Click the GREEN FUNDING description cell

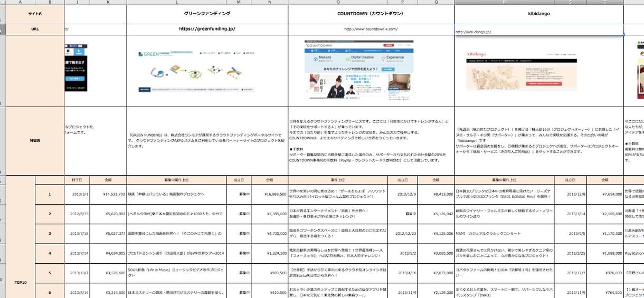(207, 141)
